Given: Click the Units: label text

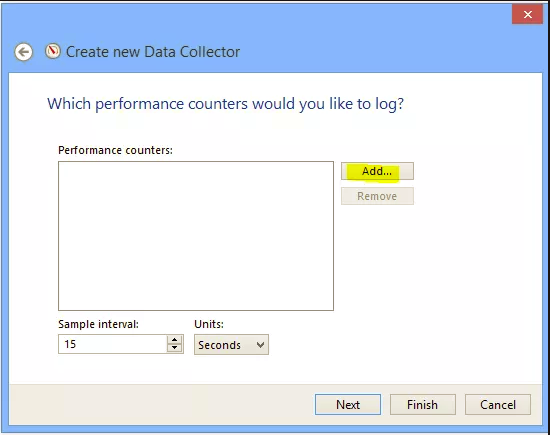Looking at the screenshot, I should pyautogui.click(x=209, y=324).
